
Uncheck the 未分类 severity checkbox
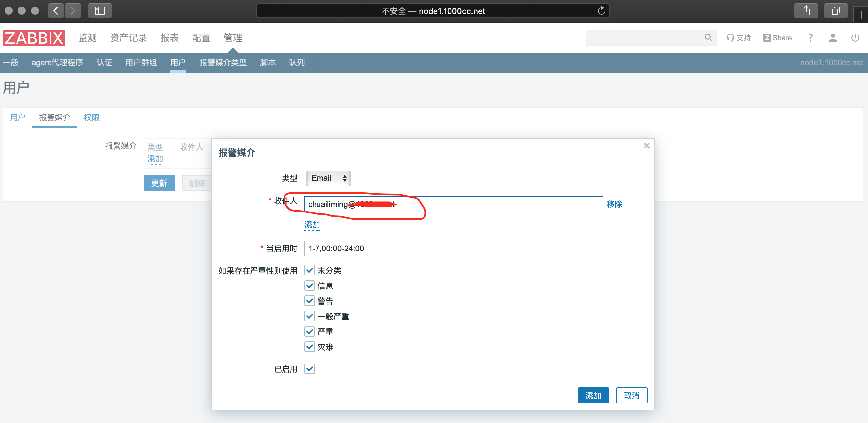(309, 270)
